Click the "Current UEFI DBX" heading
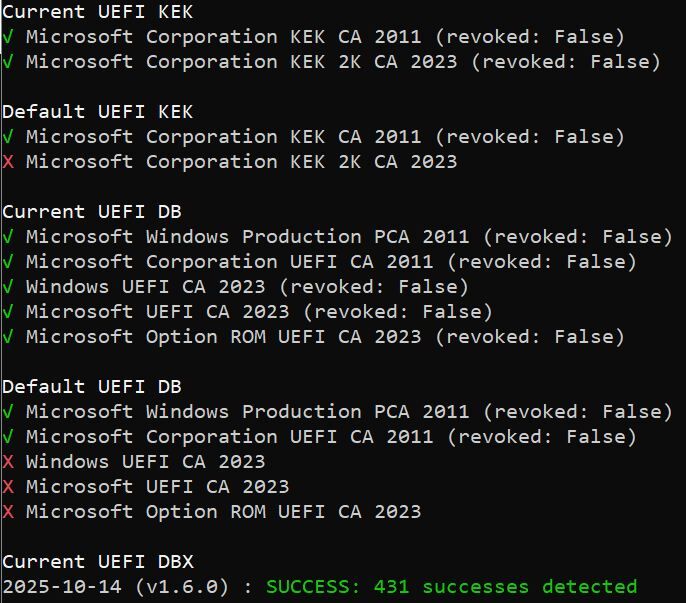 98,562
